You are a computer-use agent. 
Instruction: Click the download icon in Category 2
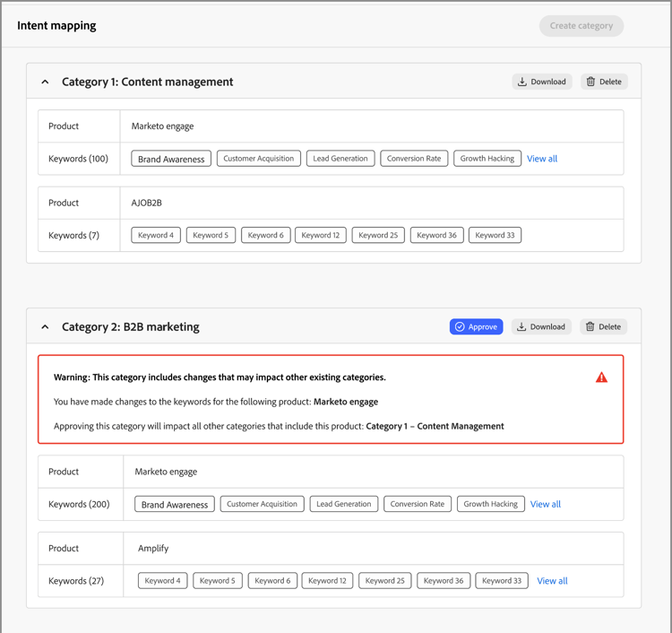click(521, 327)
